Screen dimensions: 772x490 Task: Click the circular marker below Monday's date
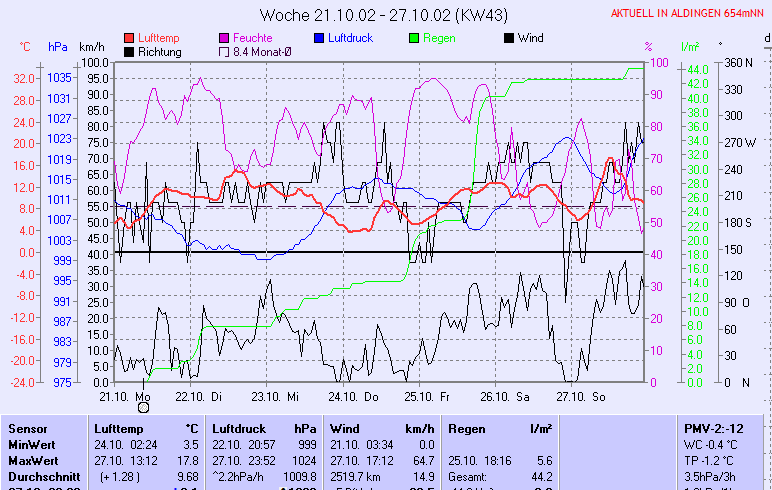(143, 407)
